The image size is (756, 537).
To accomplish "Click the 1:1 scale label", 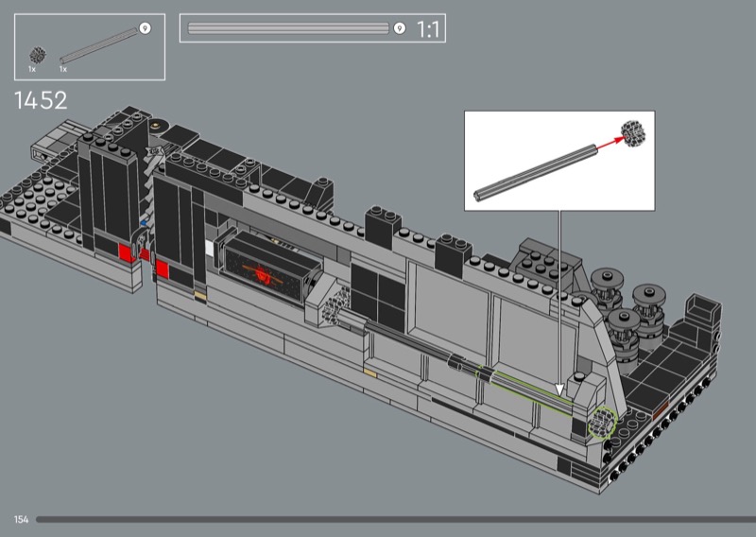I will point(429,29).
